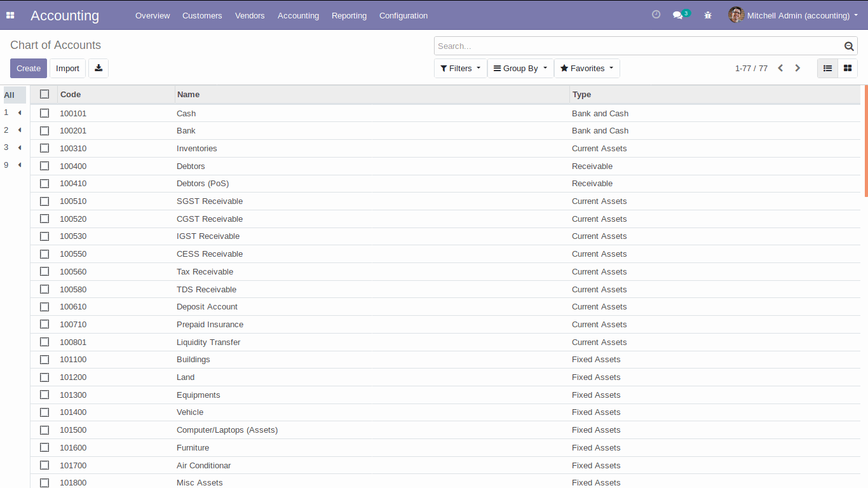Viewport: 868px width, 488px height.
Task: Open the Configuration menu
Action: [403, 15]
